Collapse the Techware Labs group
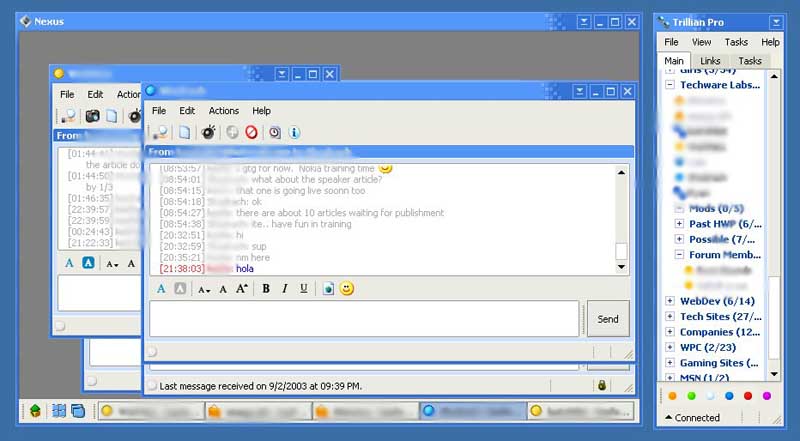Screen dimensions: 800x441 coord(671,85)
